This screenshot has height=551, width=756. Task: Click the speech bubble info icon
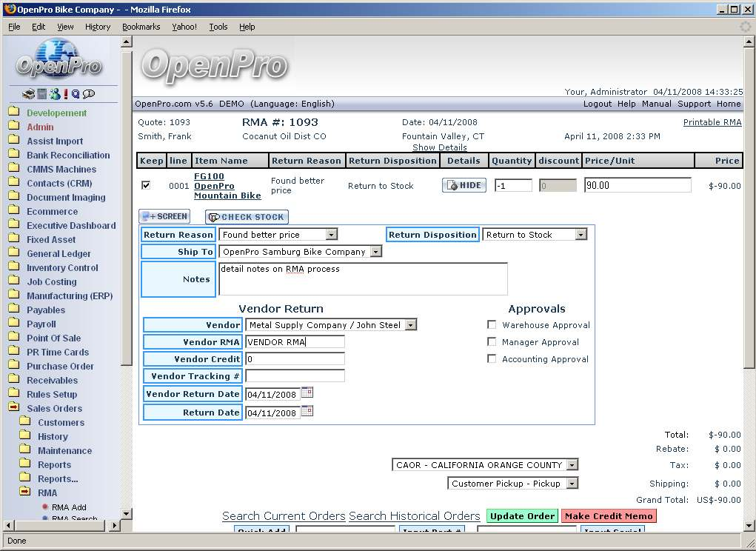(x=89, y=94)
